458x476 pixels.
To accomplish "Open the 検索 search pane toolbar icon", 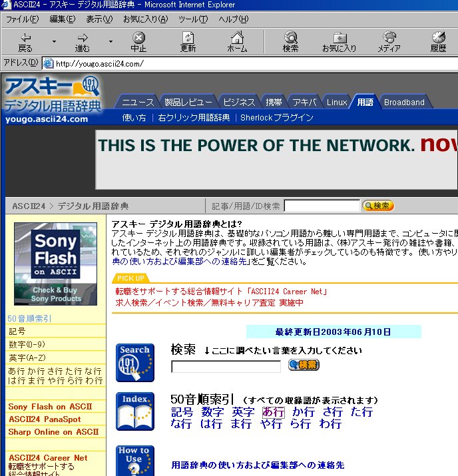I will coord(290,43).
